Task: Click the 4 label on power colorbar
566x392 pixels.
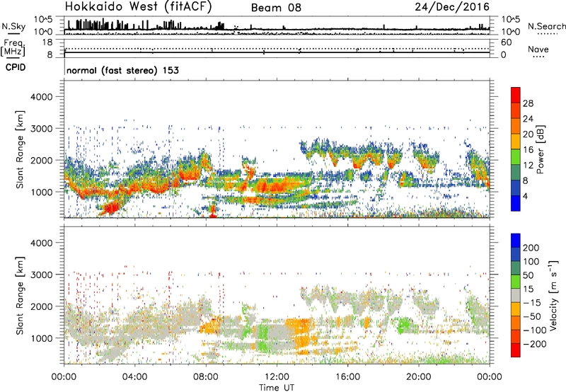Action: click(525, 196)
